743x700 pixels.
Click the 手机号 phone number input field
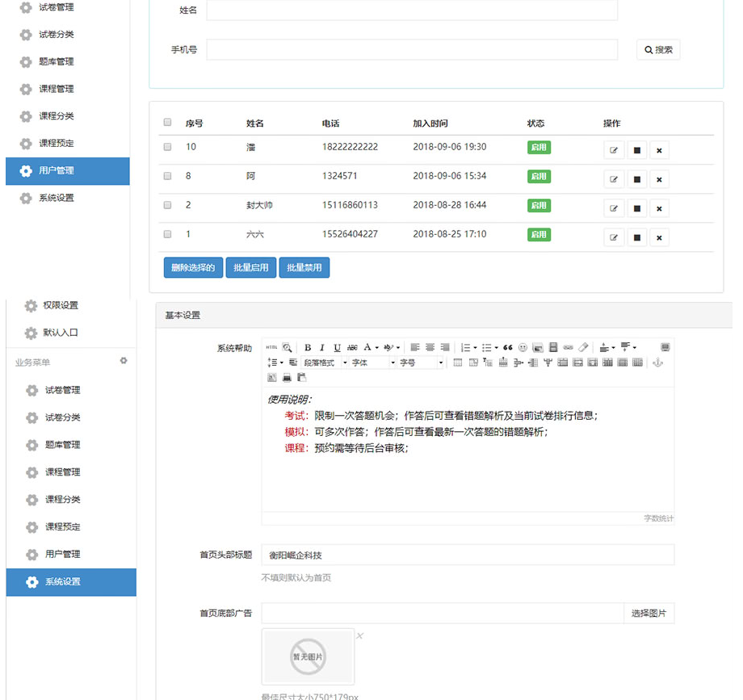click(412, 49)
